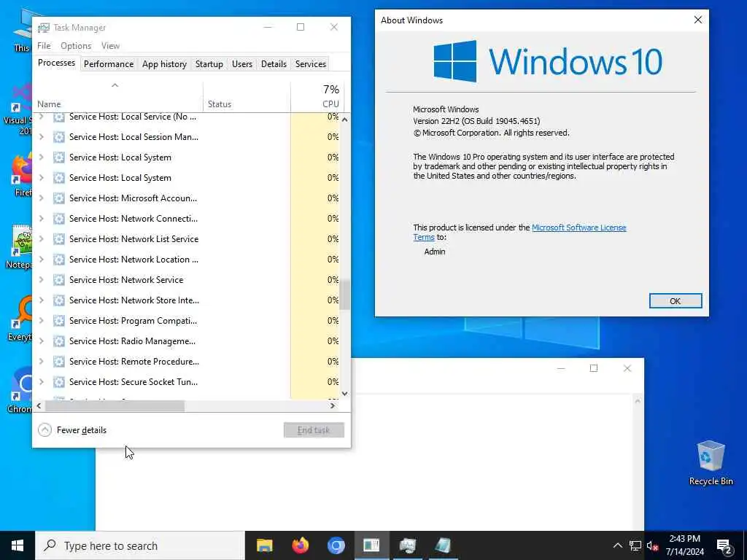Click the network status tray icon

point(635,545)
